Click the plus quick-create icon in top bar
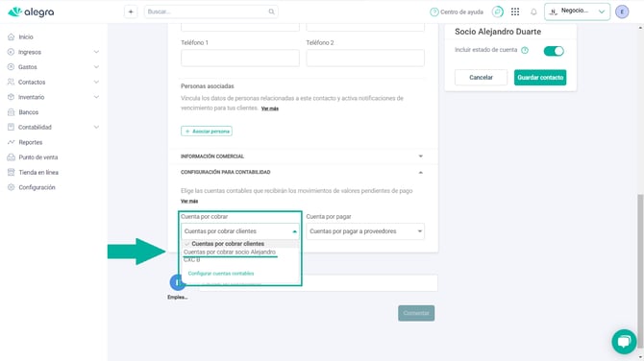 (131, 12)
